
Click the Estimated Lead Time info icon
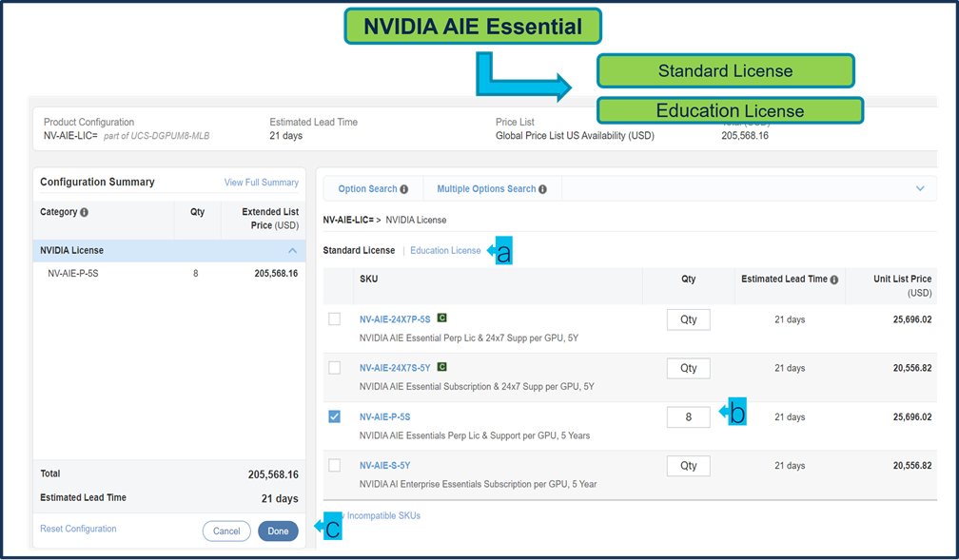coord(834,280)
